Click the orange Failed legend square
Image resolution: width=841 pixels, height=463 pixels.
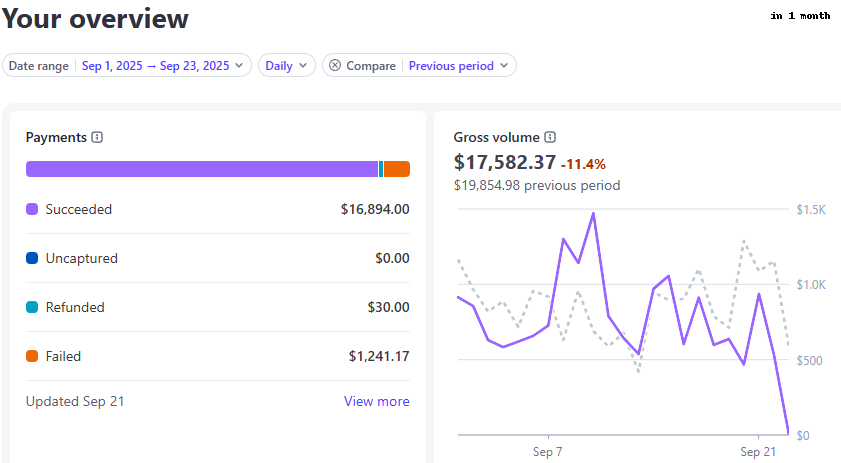(32, 356)
